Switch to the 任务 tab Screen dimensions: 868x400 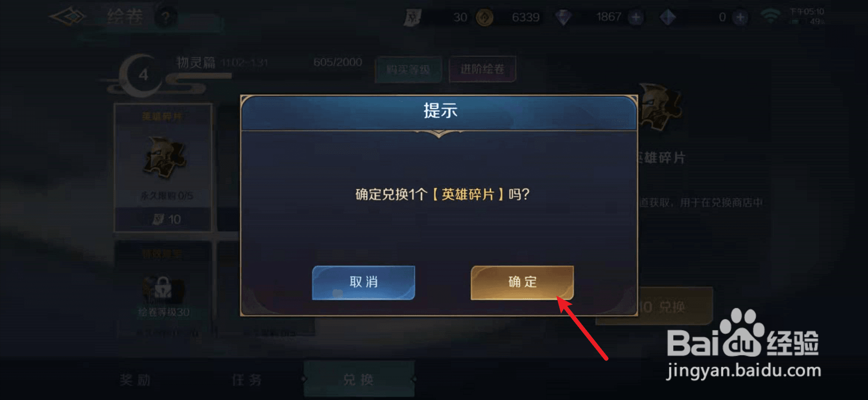[x=247, y=380]
